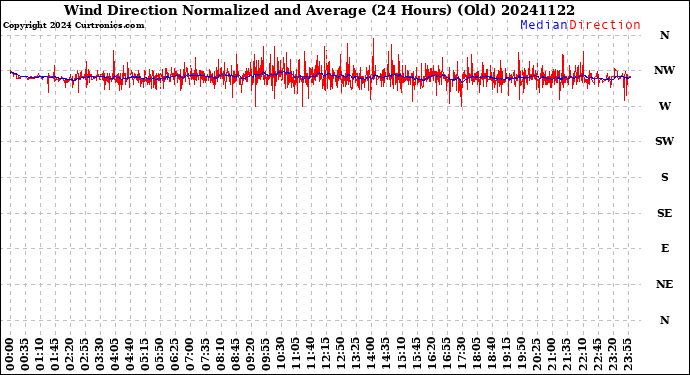Click the 20:25 time label
This screenshot has width=690, height=375.
pyautogui.click(x=536, y=355)
